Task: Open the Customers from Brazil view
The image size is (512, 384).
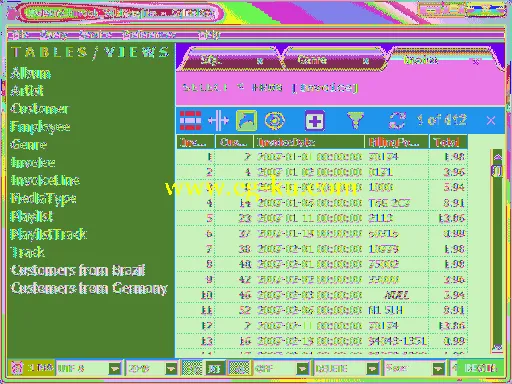Action: (x=78, y=270)
